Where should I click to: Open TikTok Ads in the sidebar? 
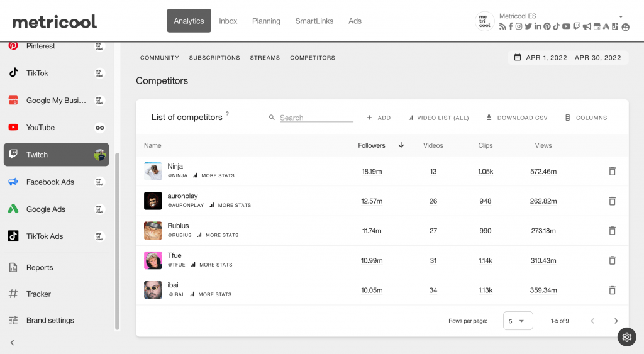[x=56, y=236]
